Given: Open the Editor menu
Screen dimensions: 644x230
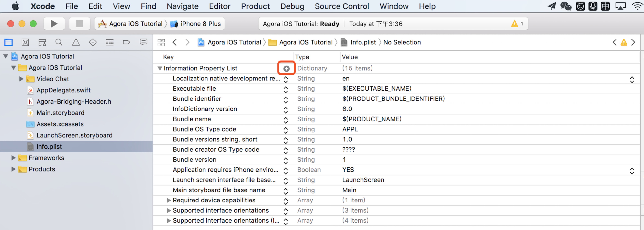Looking at the screenshot, I should point(220,6).
